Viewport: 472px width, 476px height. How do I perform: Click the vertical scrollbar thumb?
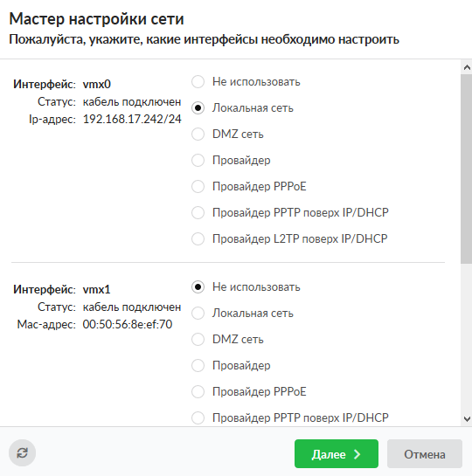(466, 169)
